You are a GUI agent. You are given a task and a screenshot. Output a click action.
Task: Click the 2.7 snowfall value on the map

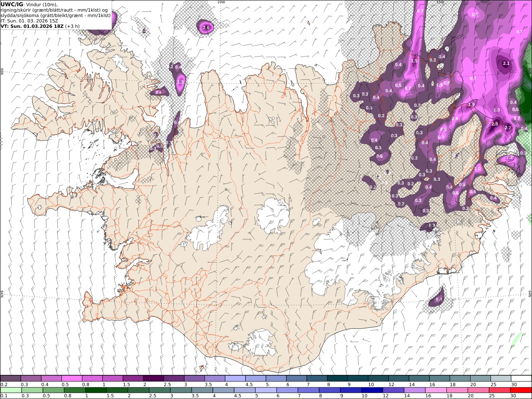click(508, 128)
